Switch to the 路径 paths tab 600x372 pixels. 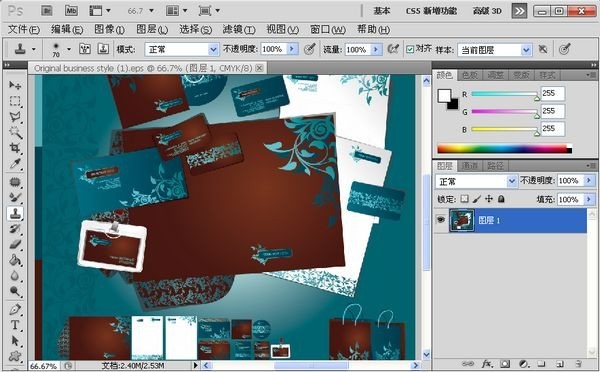[495, 166]
